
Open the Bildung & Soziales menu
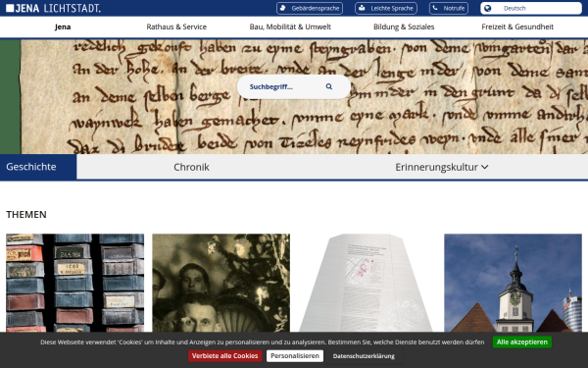[404, 26]
